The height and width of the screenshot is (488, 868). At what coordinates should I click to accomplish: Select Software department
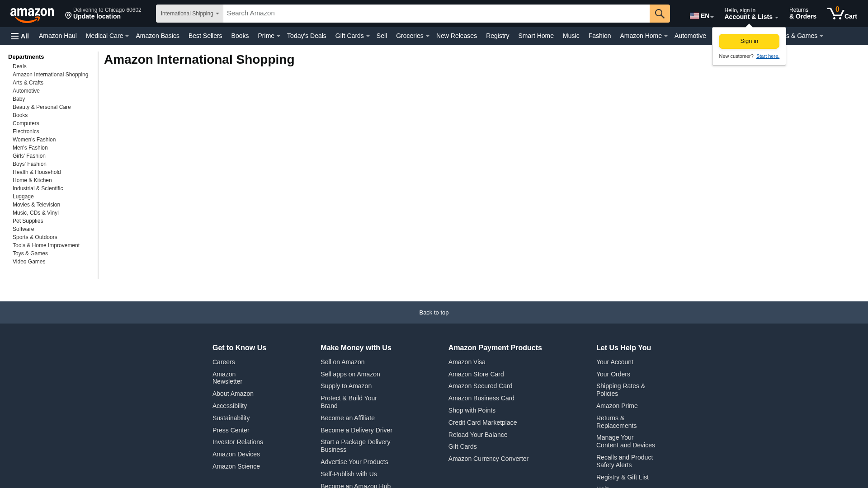pyautogui.click(x=23, y=229)
